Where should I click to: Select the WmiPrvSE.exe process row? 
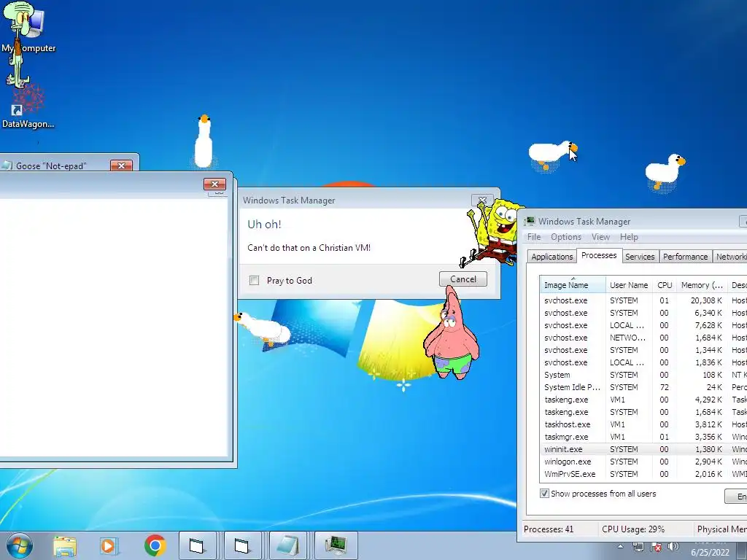(x=643, y=474)
